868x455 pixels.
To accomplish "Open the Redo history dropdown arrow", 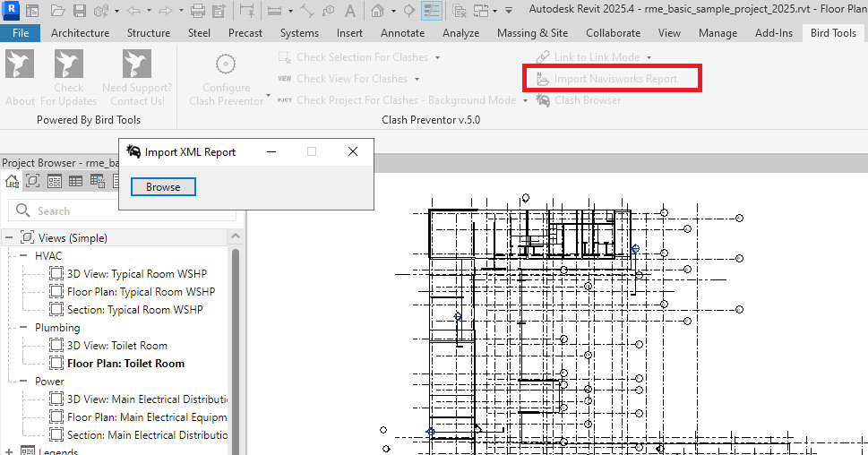I will pos(181,11).
